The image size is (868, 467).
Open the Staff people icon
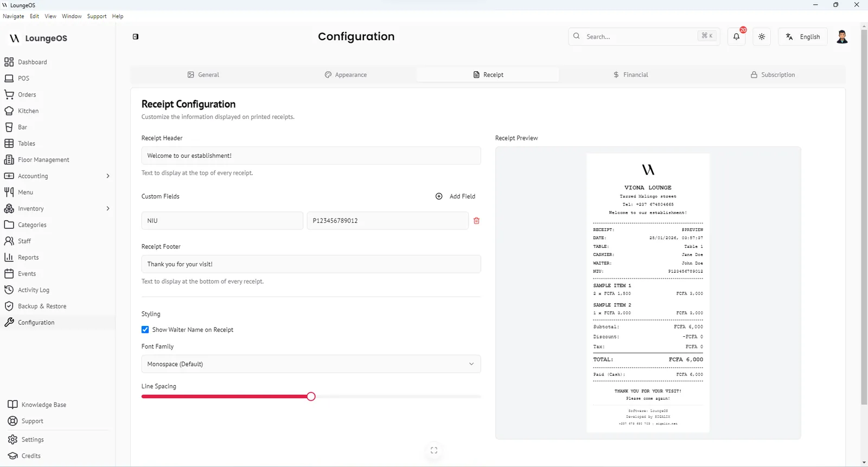[x=9, y=241]
